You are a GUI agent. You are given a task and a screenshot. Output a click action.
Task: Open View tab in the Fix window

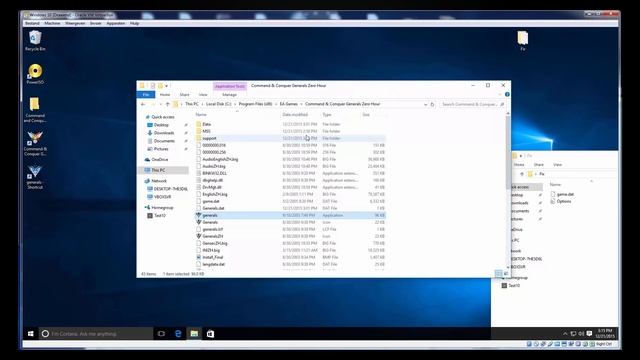point(557,164)
